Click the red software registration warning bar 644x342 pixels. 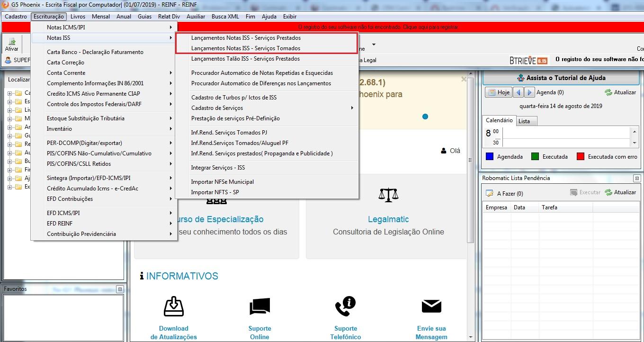pyautogui.click(x=323, y=27)
